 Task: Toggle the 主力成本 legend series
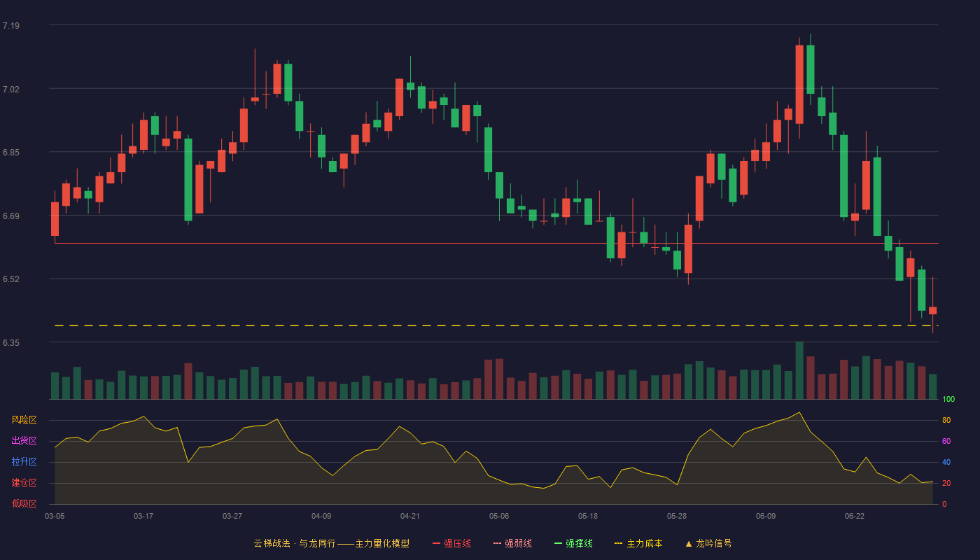[x=638, y=543]
